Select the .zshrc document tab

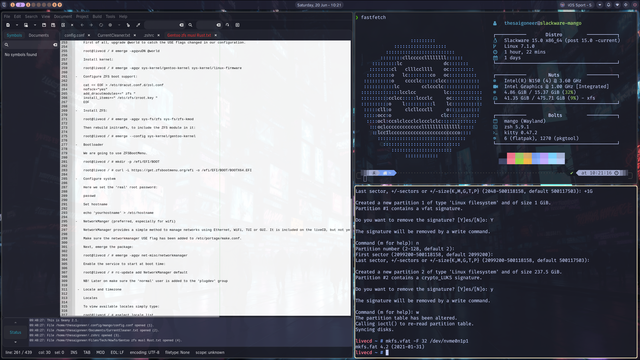pyautogui.click(x=149, y=35)
